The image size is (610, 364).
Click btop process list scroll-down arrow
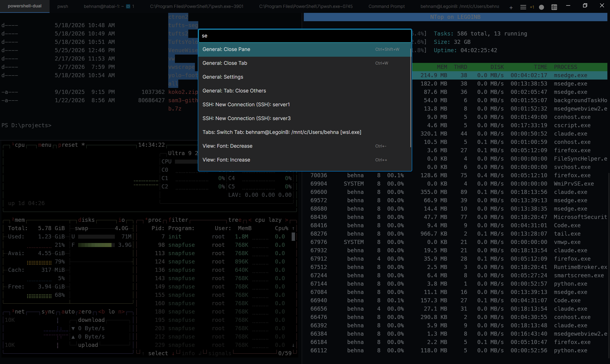click(293, 345)
